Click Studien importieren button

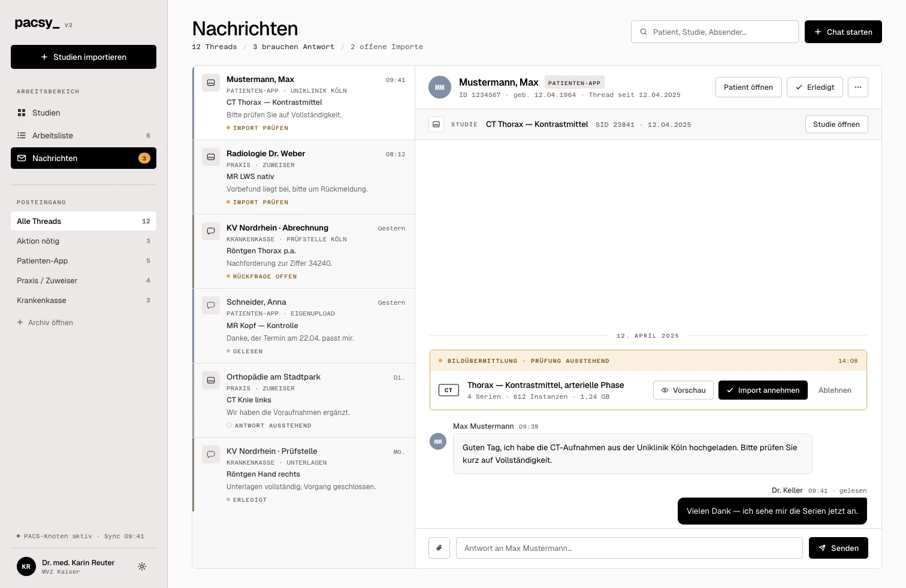pos(83,57)
